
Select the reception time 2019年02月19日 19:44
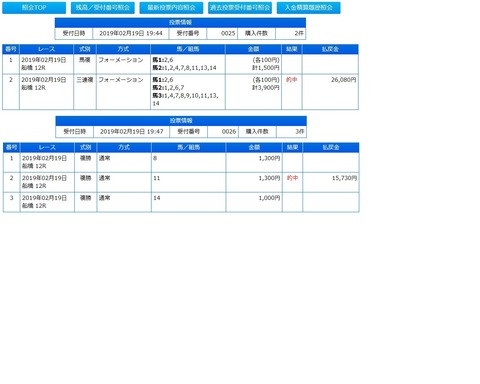pyautogui.click(x=131, y=33)
